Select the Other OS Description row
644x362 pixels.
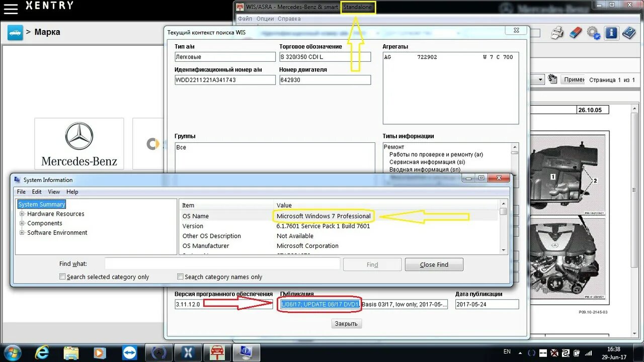coord(339,236)
